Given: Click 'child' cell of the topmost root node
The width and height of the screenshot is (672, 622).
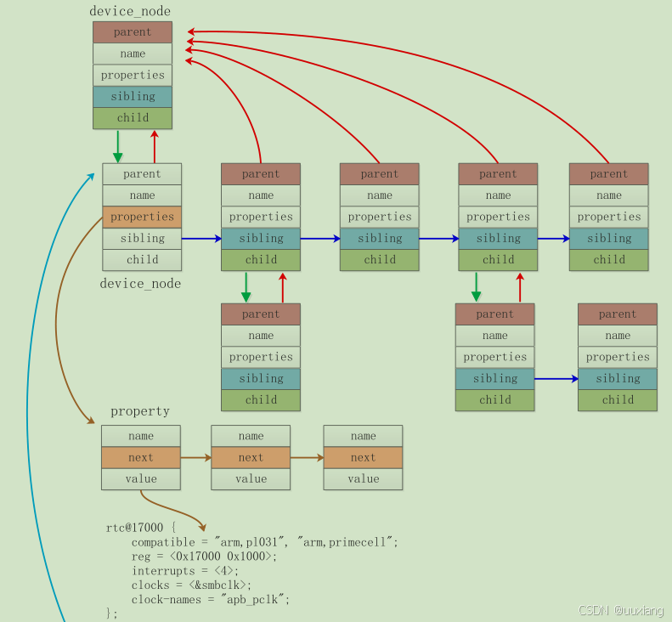Looking at the screenshot, I should tap(133, 118).
